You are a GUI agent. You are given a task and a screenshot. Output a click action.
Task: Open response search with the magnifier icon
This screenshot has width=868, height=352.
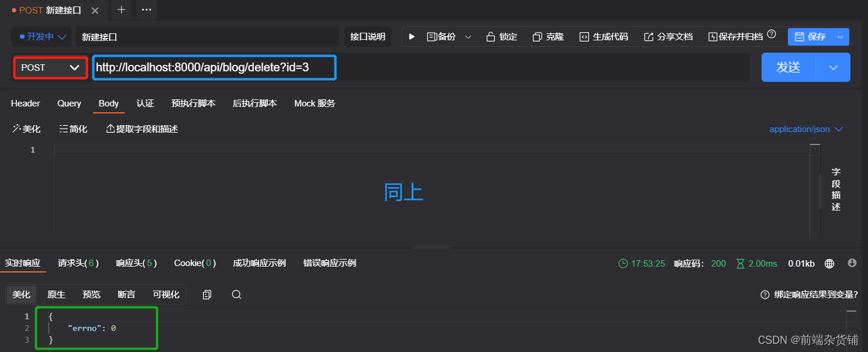coord(236,294)
